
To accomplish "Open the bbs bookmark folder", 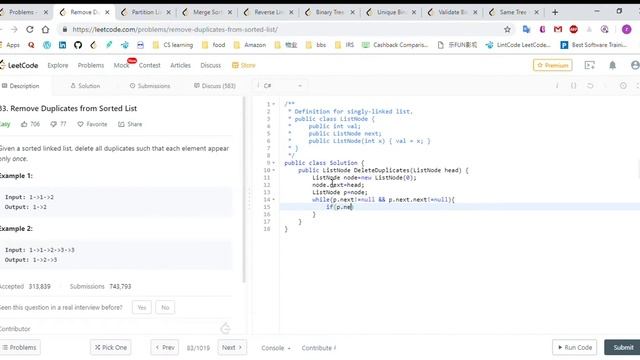I will (316, 45).
